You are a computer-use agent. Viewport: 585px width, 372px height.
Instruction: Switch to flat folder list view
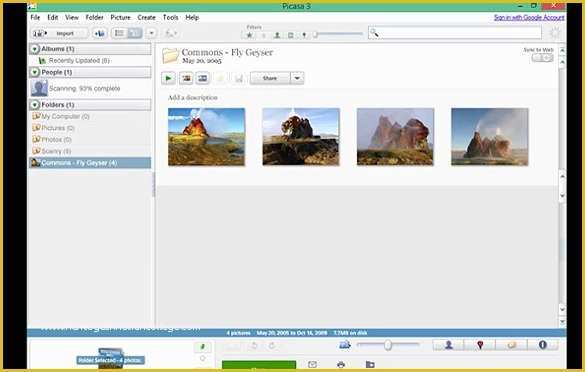pyautogui.click(x=119, y=33)
